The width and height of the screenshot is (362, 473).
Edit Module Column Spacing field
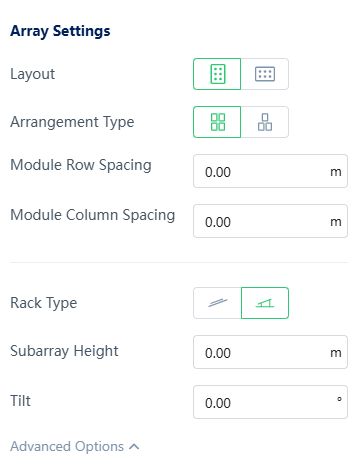click(270, 221)
